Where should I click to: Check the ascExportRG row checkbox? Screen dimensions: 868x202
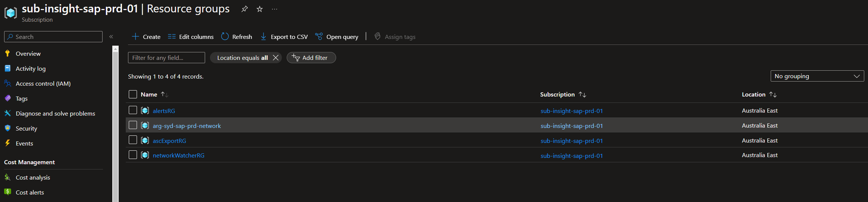point(133,140)
